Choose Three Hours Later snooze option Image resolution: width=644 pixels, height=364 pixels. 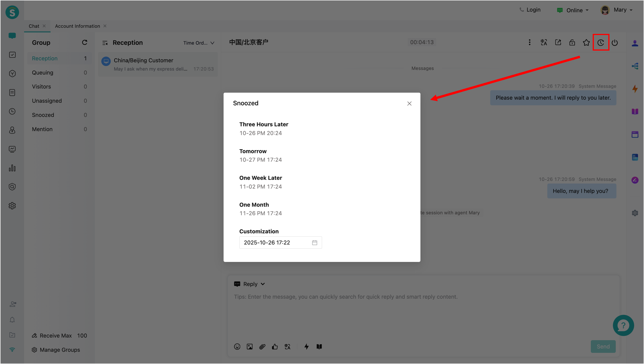[x=264, y=128]
